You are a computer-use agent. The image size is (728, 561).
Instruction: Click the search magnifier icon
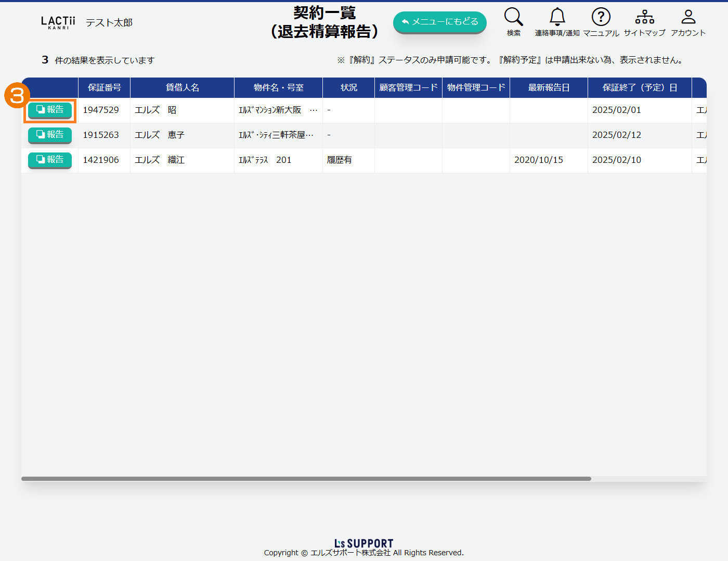tap(513, 17)
